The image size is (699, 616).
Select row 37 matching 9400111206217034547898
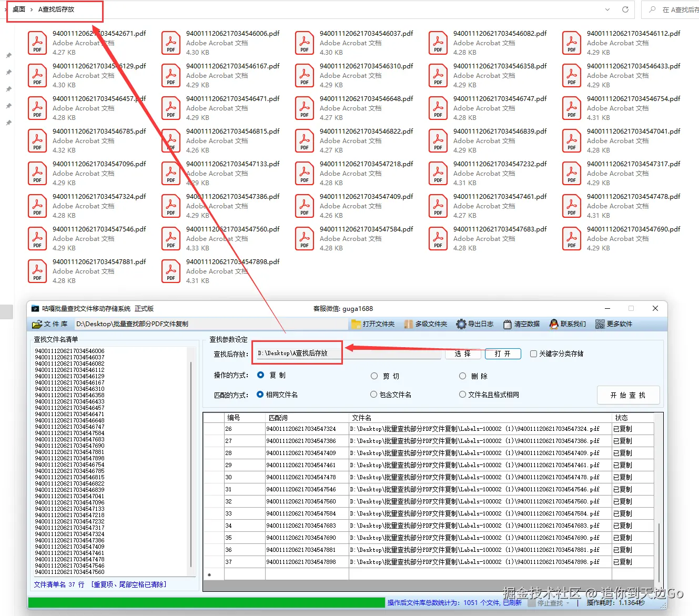[x=429, y=562]
